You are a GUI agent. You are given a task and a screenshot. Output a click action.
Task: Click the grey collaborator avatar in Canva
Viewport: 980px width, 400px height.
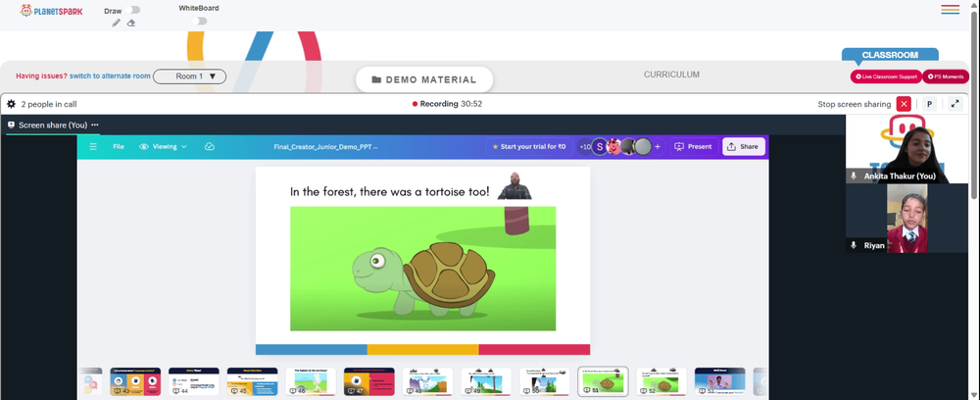(643, 147)
